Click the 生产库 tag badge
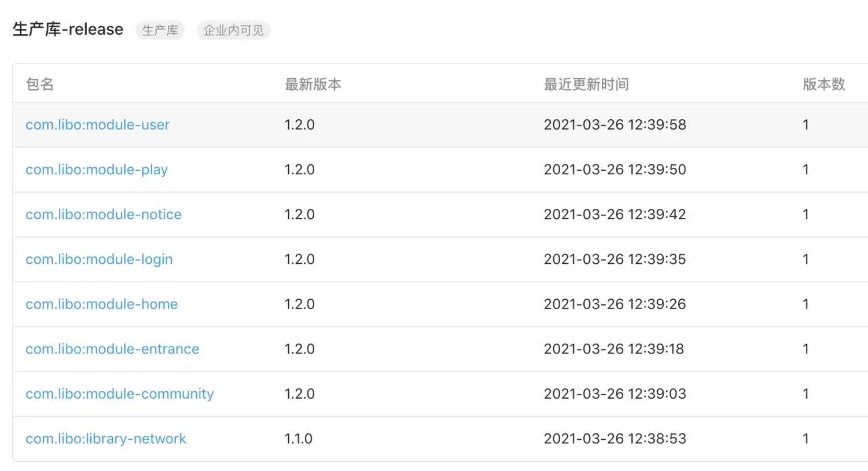The height and width of the screenshot is (471, 868). 160,30
